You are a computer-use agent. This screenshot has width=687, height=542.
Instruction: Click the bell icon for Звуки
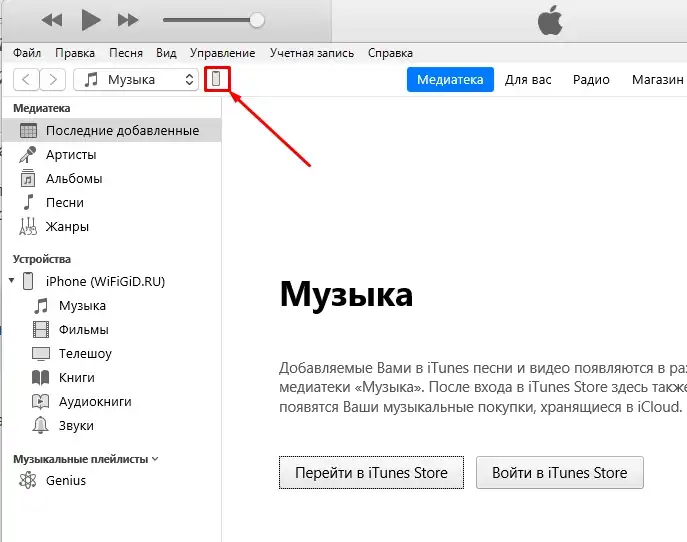tap(41, 425)
